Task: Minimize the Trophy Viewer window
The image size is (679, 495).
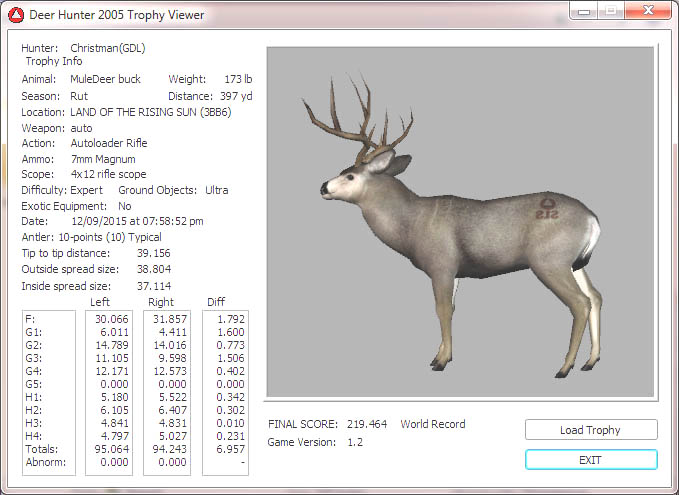Action: (x=582, y=11)
